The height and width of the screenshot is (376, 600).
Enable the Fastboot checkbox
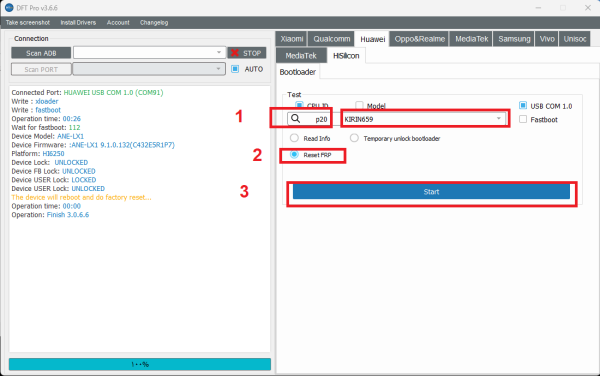[x=523, y=119]
